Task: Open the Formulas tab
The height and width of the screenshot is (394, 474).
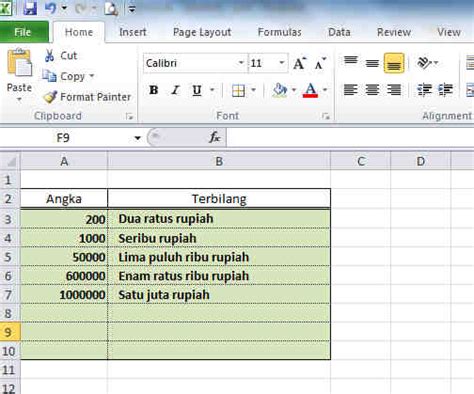Action: click(x=280, y=32)
